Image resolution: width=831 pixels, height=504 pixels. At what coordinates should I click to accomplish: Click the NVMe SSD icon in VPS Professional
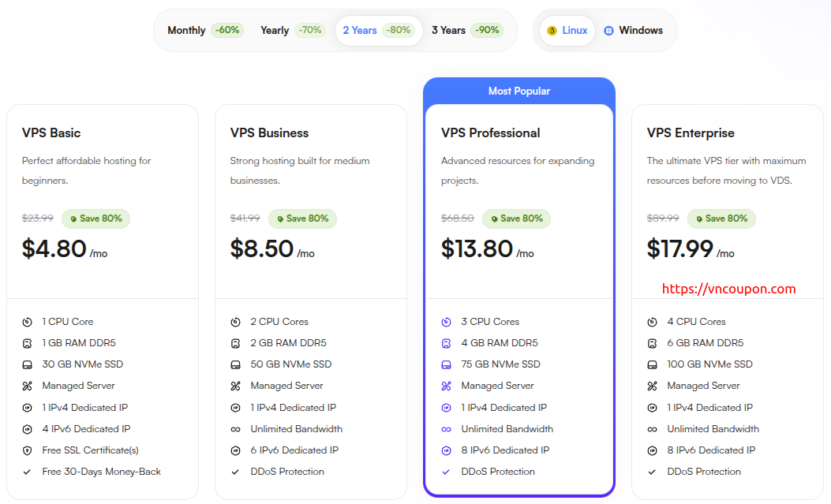pos(446,364)
